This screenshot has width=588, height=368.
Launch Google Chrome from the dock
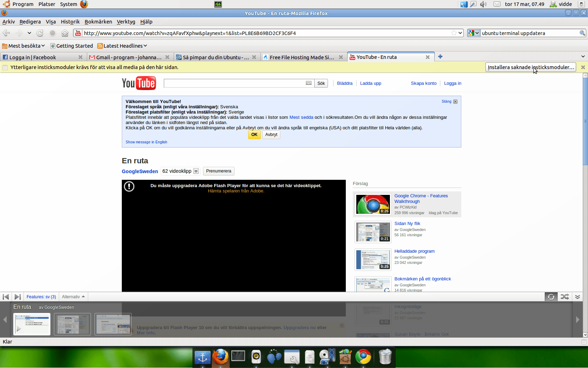(x=363, y=357)
